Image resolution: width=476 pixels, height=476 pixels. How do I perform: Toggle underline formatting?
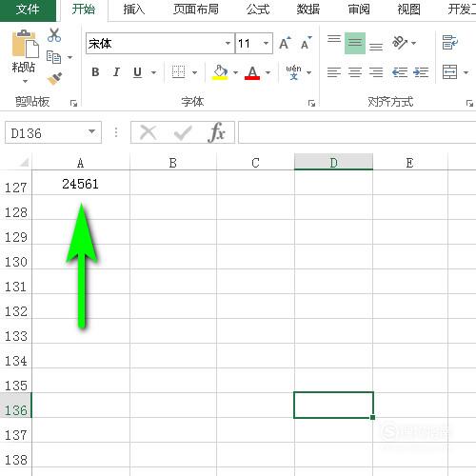pyautogui.click(x=137, y=72)
